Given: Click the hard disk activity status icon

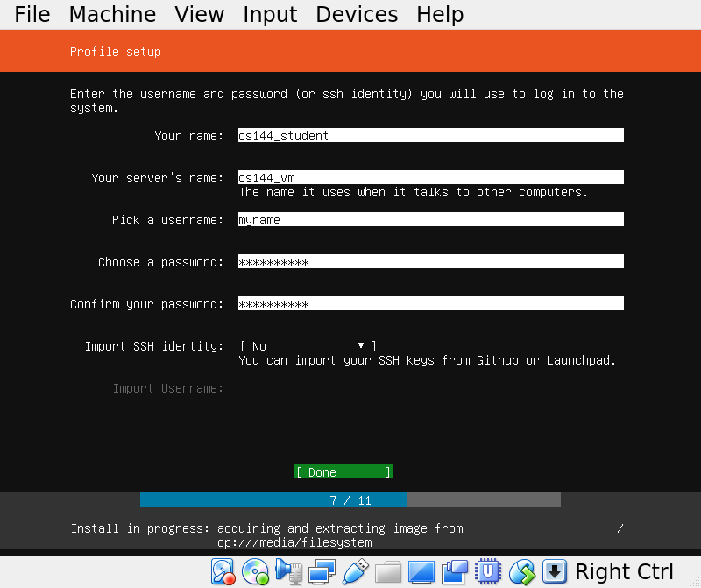Looking at the screenshot, I should click(x=223, y=572).
